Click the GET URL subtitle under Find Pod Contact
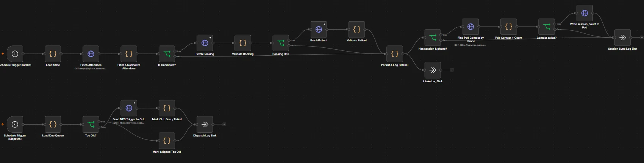Viewport: 644px width, 163px height. click(470, 45)
